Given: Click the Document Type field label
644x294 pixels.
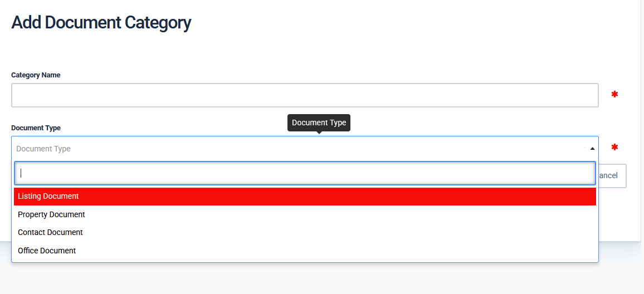Looking at the screenshot, I should (x=36, y=128).
